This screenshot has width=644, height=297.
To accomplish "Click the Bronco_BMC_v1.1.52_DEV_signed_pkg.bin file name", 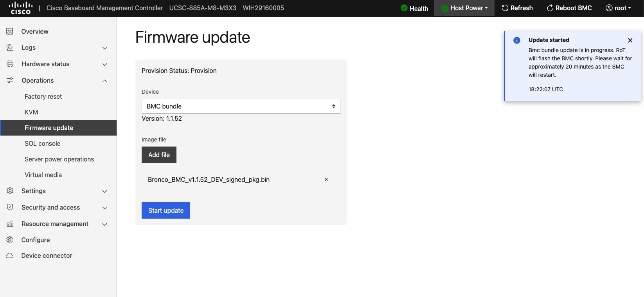I will click(x=209, y=179).
